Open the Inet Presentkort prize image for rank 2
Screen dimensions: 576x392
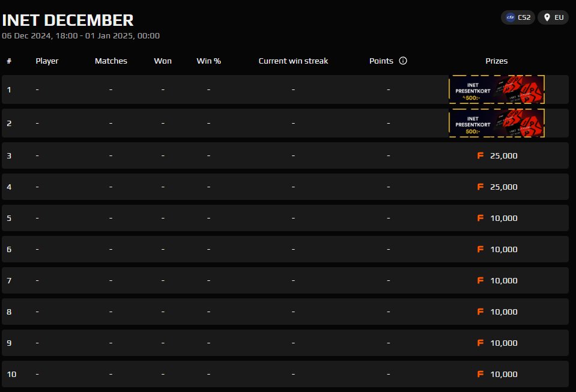497,123
